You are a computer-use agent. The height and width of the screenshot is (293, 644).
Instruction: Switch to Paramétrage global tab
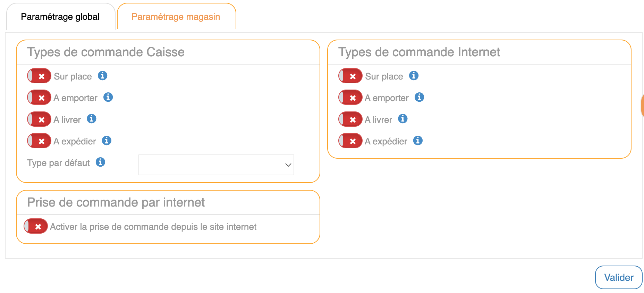point(60,17)
